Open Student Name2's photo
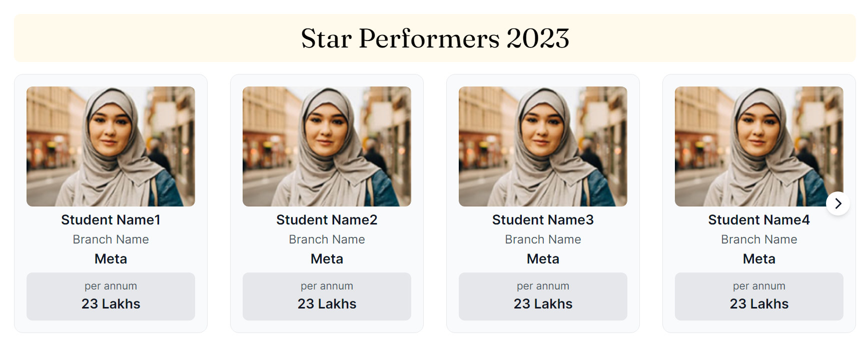Screen dimensions: 868x349 327,146
